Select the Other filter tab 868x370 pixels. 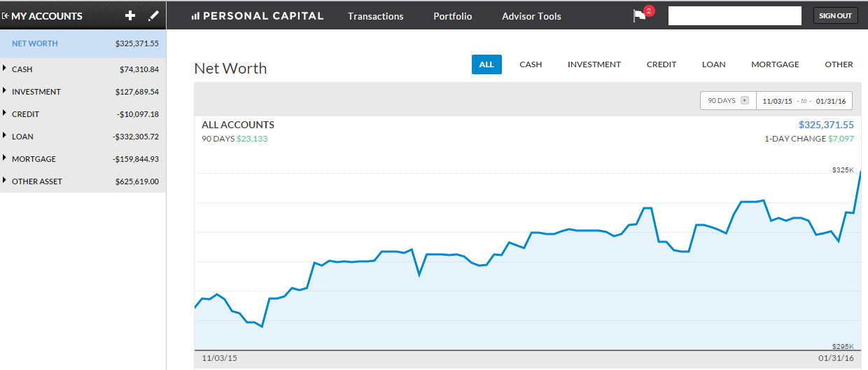[839, 64]
